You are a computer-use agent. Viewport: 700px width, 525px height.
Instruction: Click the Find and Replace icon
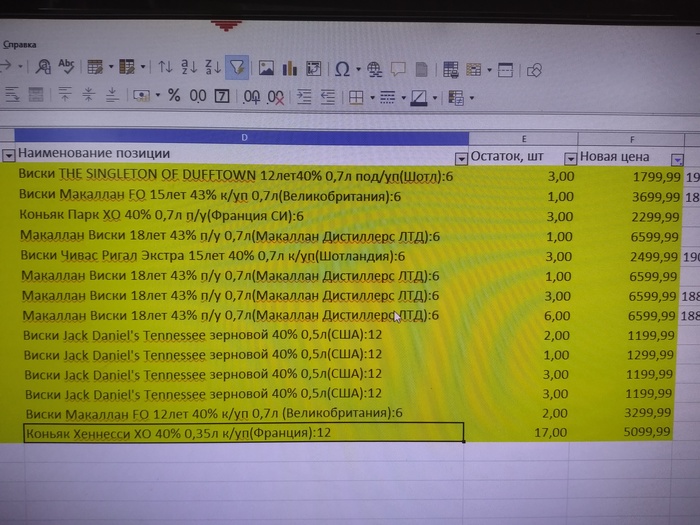pyautogui.click(x=43, y=67)
